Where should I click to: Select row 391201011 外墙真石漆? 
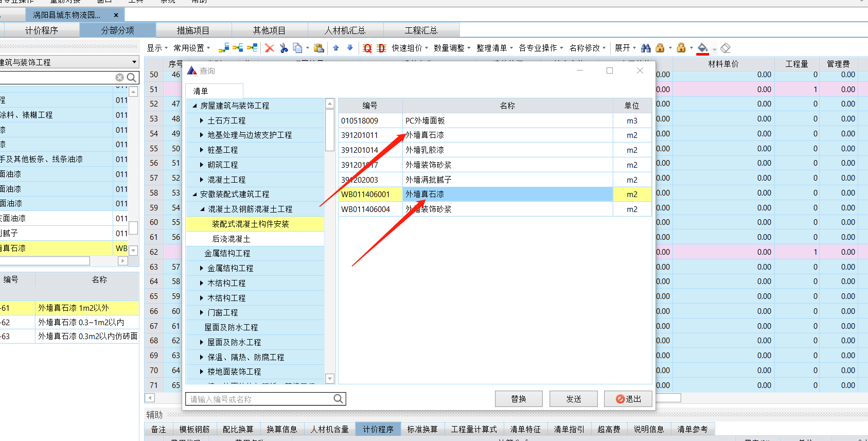click(x=494, y=135)
